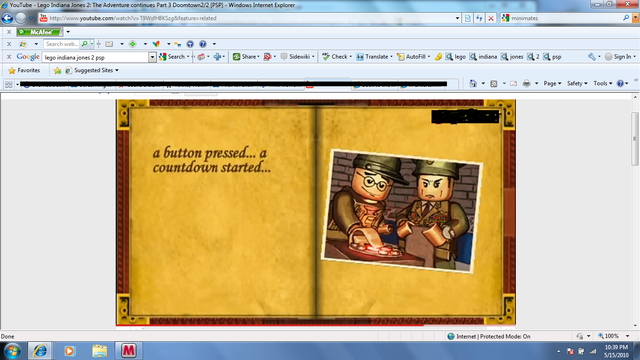640x360 pixels.
Task: Open the Google toolbar Share menu
Action: (246, 57)
